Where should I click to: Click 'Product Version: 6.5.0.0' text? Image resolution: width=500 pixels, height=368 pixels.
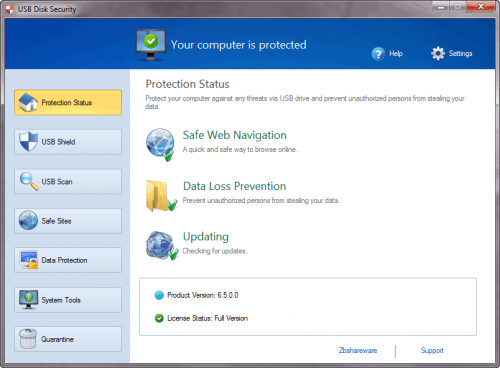(203, 295)
